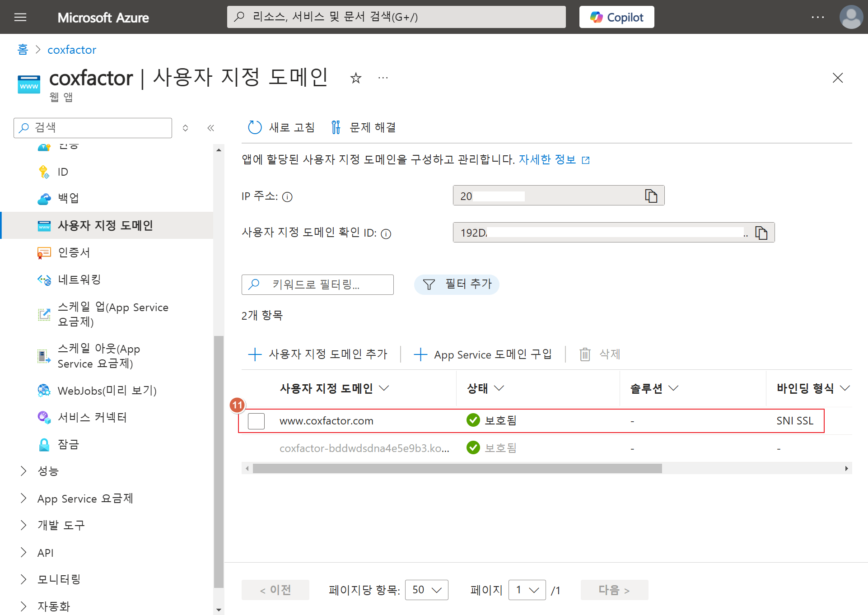Viewport: 868px width, 615px height.
Task: Open 스케일 업(App Service 요금제)
Action: [107, 314]
